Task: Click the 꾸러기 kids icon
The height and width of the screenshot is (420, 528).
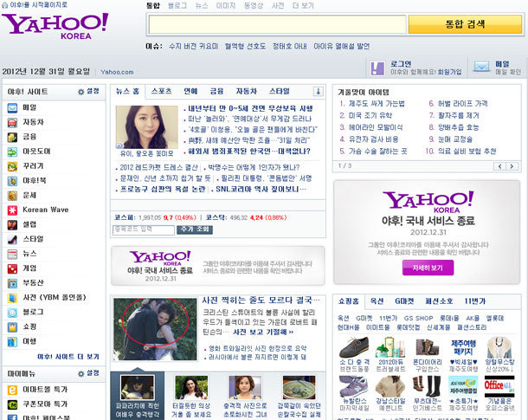Action: [12, 166]
